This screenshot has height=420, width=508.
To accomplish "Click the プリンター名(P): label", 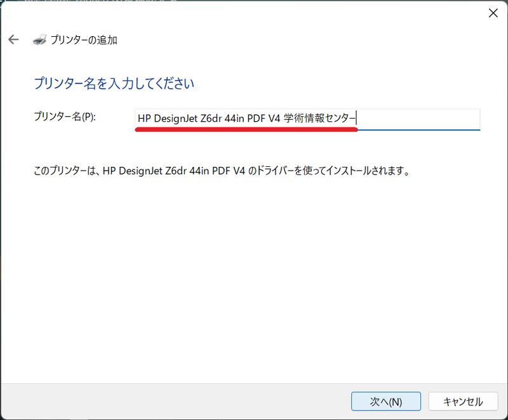I will [x=65, y=117].
